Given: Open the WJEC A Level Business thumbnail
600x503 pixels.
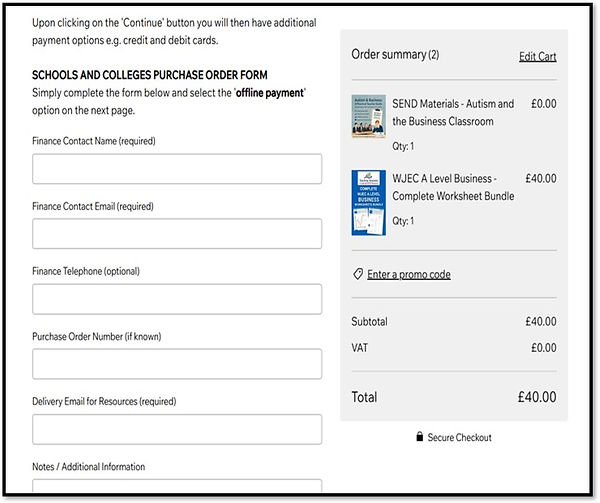Looking at the screenshot, I should point(368,202).
